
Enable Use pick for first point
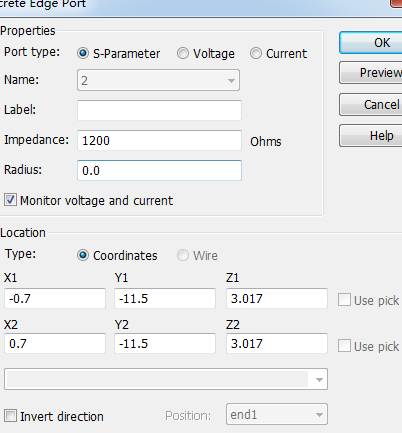tap(344, 300)
